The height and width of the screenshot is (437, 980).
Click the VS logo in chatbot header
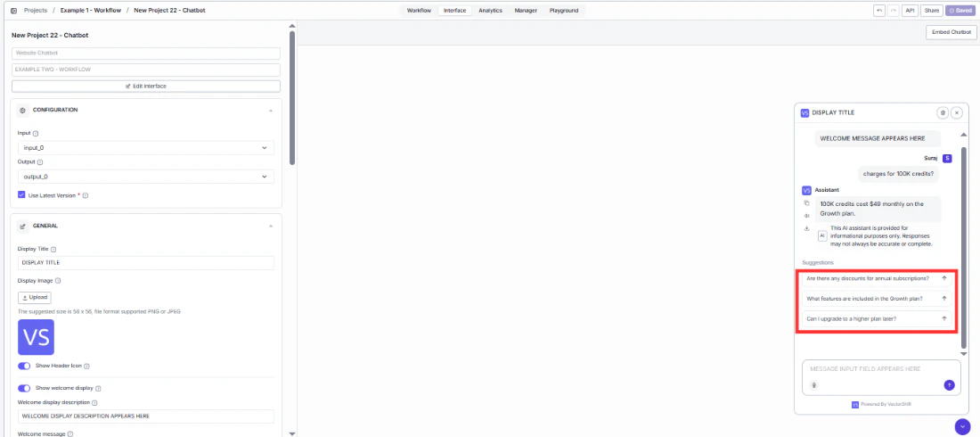[x=804, y=112]
